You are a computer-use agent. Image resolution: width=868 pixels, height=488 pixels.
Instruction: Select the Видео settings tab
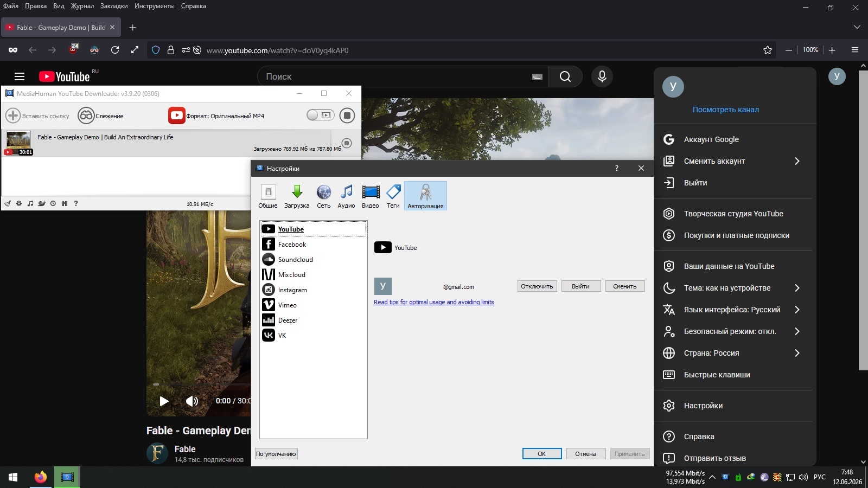pos(371,196)
